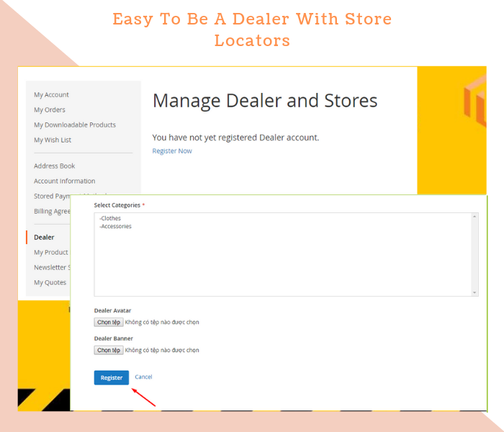
Task: Click the category list scroll-up arrow
Action: pyautogui.click(x=474, y=217)
